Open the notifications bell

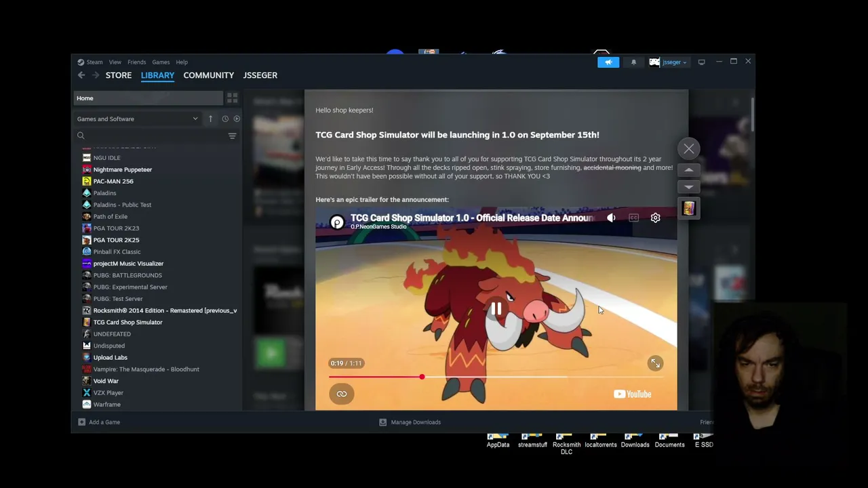(x=633, y=62)
